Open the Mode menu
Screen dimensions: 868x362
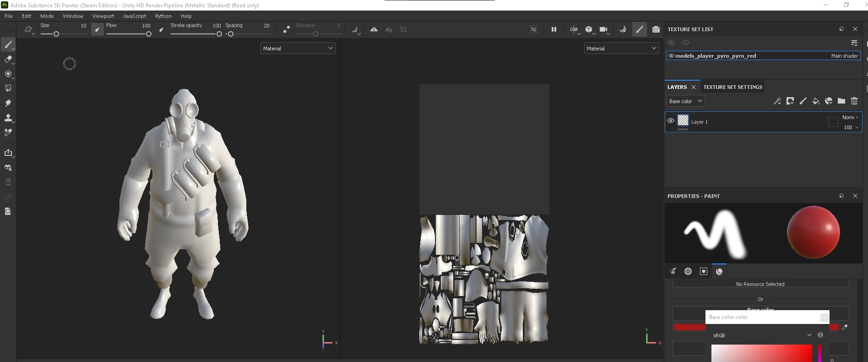[47, 16]
